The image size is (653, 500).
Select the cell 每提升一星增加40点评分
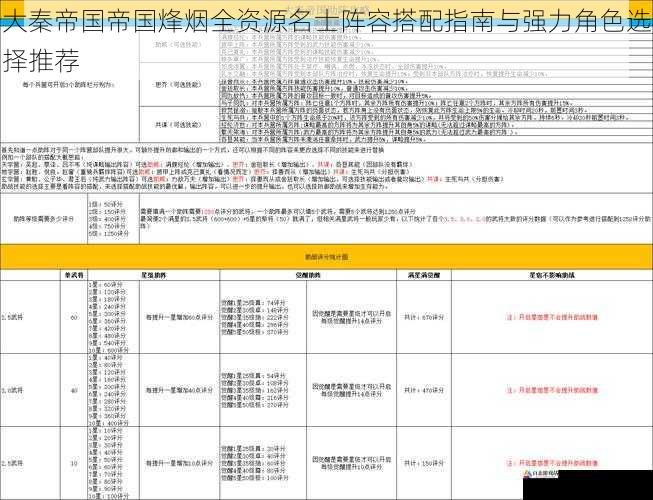pyautogui.click(x=179, y=391)
